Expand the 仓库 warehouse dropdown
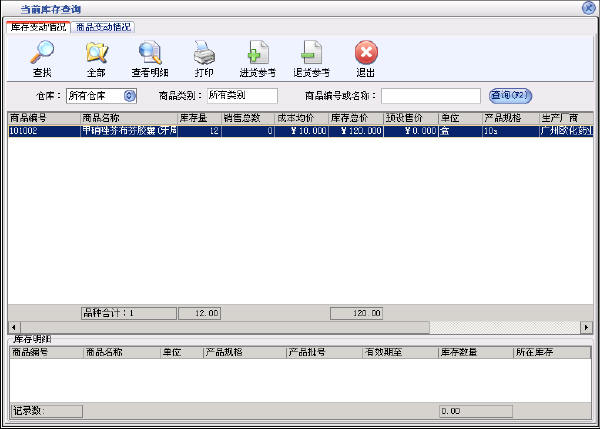600x429 pixels. click(x=128, y=96)
